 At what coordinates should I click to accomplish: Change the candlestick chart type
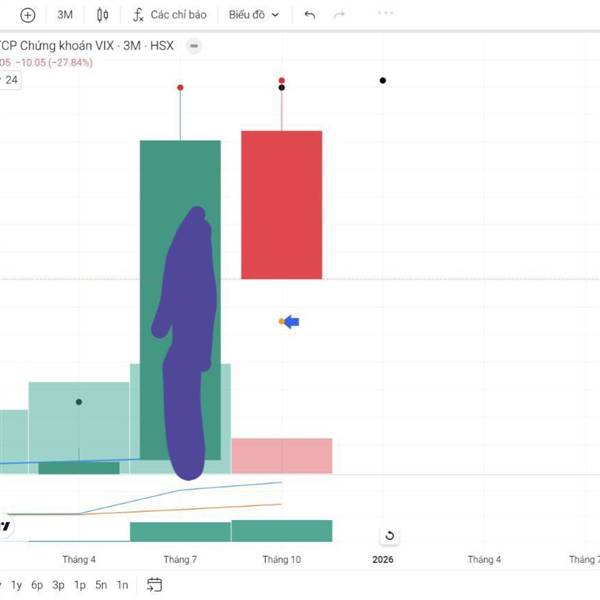(x=102, y=15)
